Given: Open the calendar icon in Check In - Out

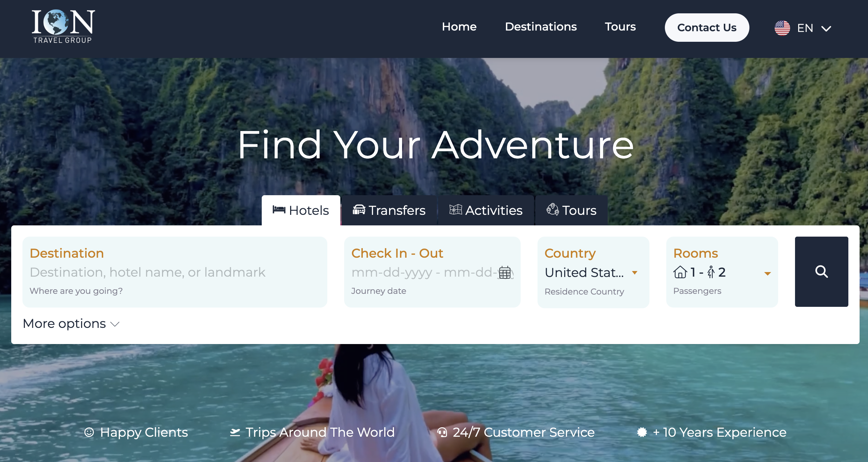Looking at the screenshot, I should coord(505,272).
